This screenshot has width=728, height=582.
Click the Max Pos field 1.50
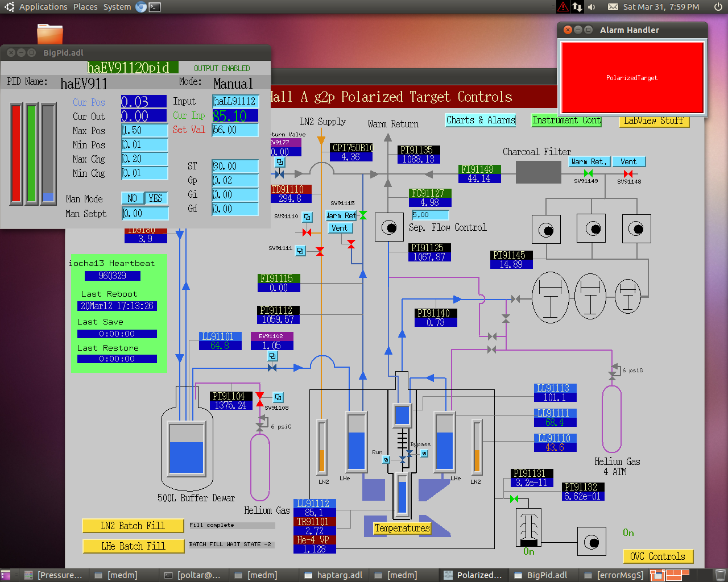point(145,130)
